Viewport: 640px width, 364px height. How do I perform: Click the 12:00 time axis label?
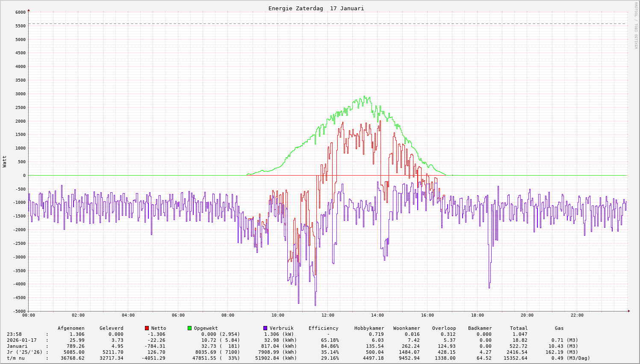point(328,315)
